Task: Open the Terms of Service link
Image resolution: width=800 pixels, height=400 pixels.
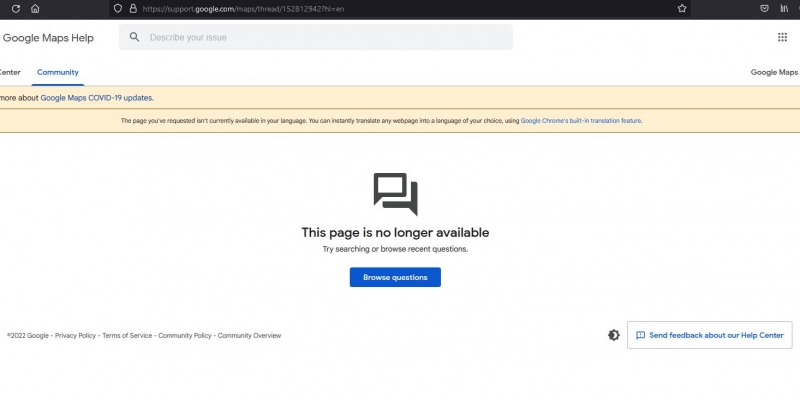Action: (127, 336)
